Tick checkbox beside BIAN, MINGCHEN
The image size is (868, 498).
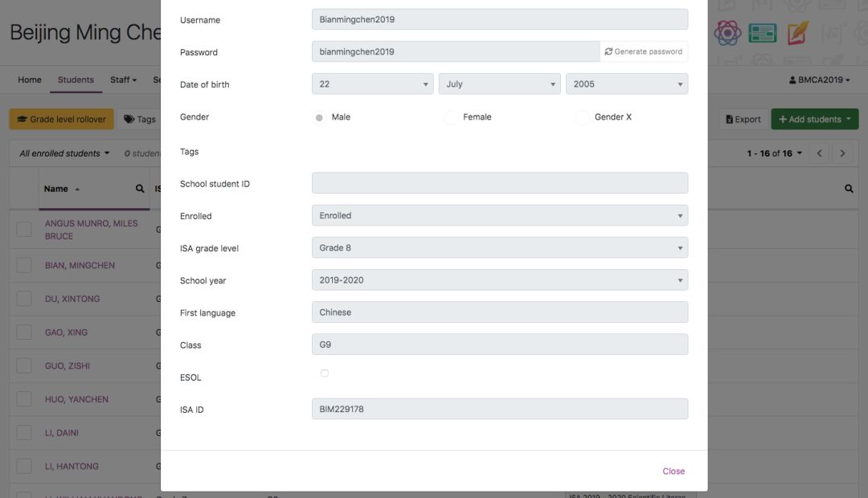[24, 265]
